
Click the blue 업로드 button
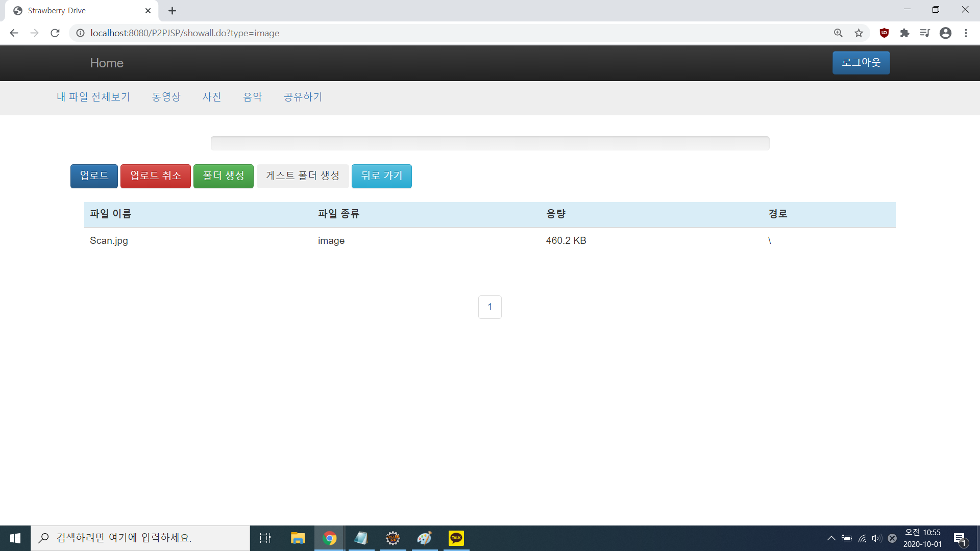point(93,176)
